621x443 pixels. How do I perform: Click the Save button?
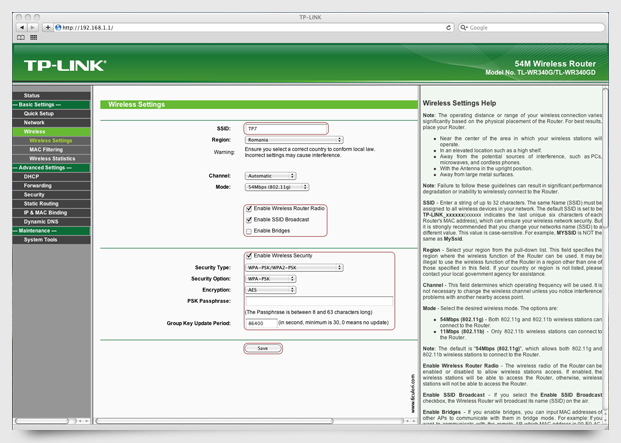[x=263, y=348]
